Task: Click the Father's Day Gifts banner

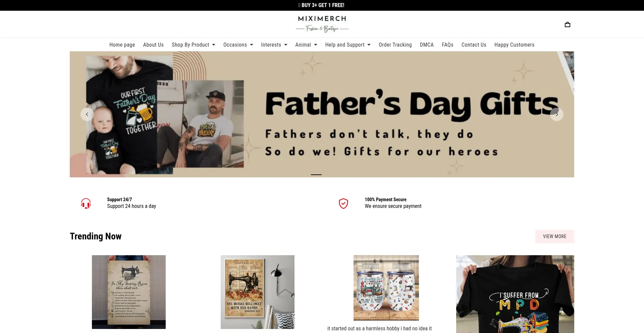Action: tap(322, 114)
